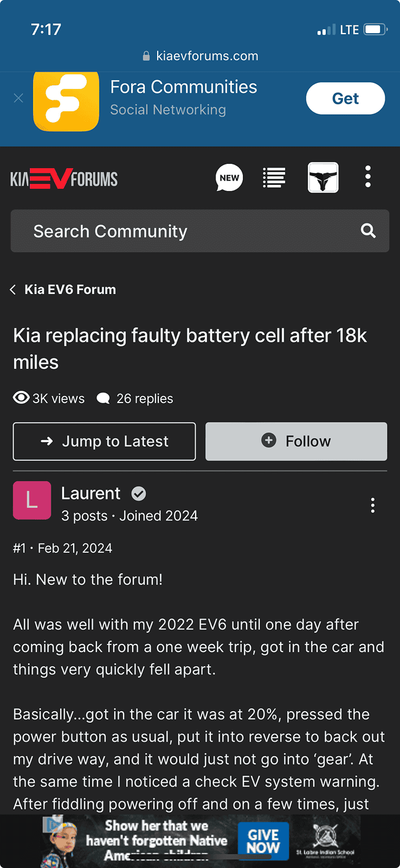Image resolution: width=400 pixels, height=868 pixels.
Task: Tap the Fora Communities app icon
Action: pos(66,101)
